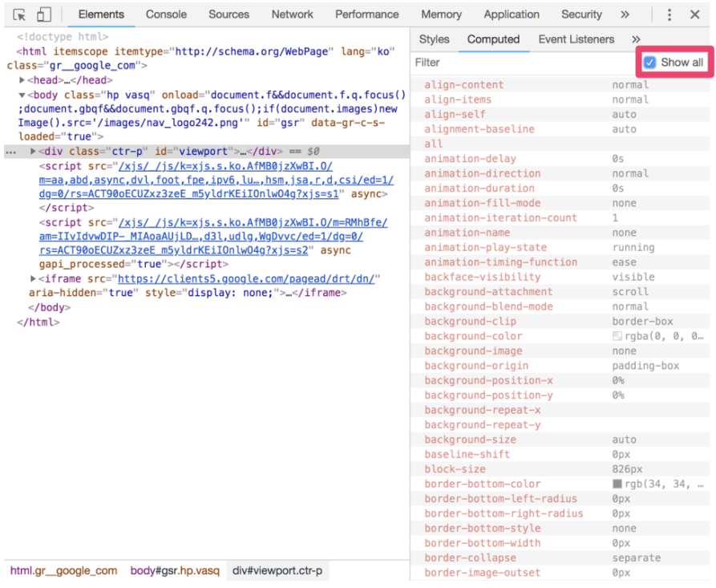Screen dimensions: 716x588
Task: Click the background-color rgba swatch
Action: tap(617, 336)
